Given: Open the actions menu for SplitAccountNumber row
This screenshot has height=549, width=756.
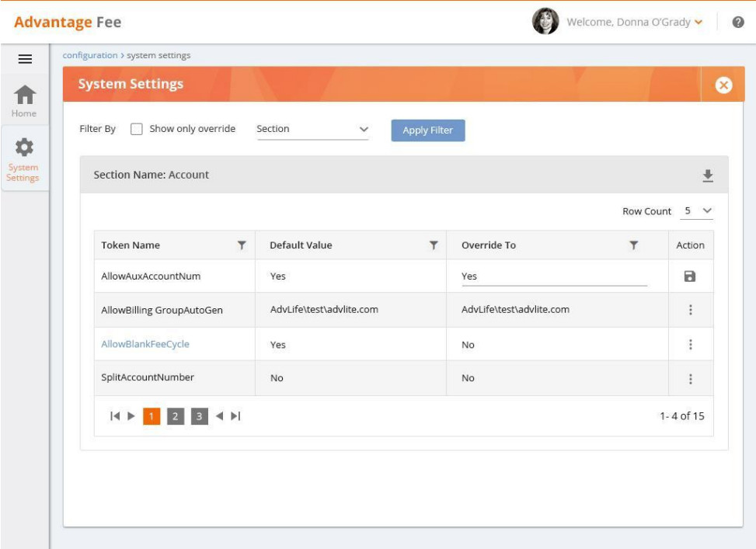Looking at the screenshot, I should [690, 378].
